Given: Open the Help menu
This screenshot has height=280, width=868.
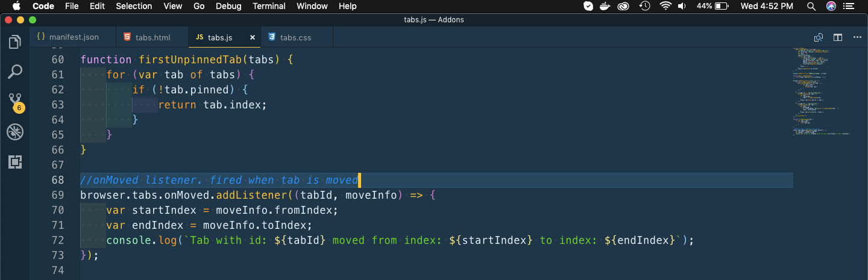Looking at the screenshot, I should pos(348,6).
